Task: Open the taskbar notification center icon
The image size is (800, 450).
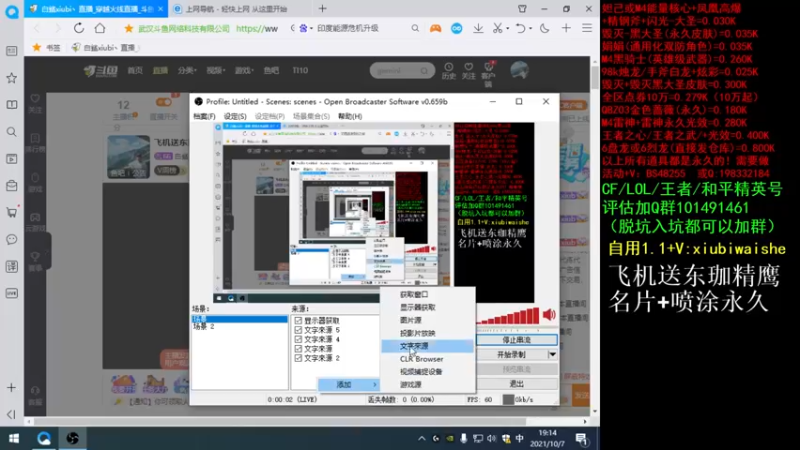Action: pyautogui.click(x=582, y=438)
